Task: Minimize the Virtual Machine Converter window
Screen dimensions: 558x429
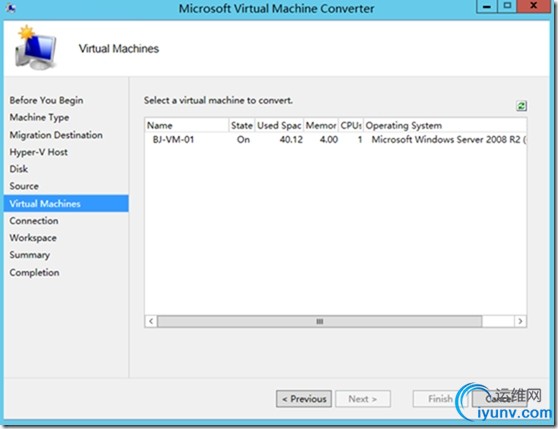Action: (x=487, y=6)
